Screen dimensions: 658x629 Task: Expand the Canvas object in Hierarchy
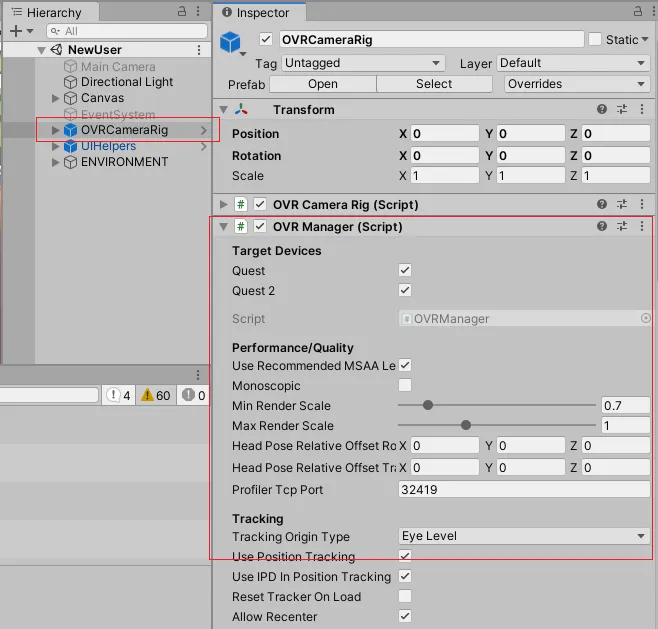click(55, 98)
